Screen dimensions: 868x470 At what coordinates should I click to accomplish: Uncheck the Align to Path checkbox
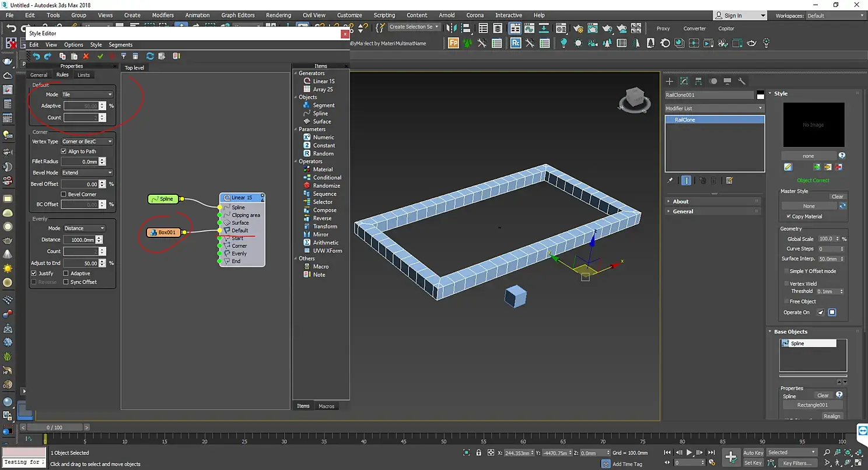[x=64, y=152]
